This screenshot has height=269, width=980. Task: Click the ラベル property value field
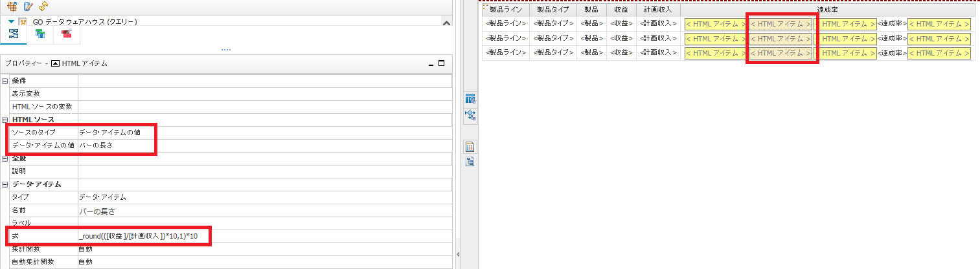click(x=265, y=223)
